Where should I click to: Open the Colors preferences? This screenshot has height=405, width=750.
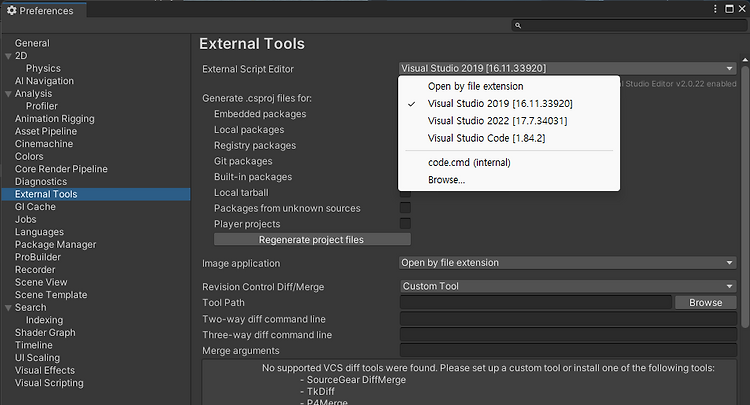tap(29, 156)
